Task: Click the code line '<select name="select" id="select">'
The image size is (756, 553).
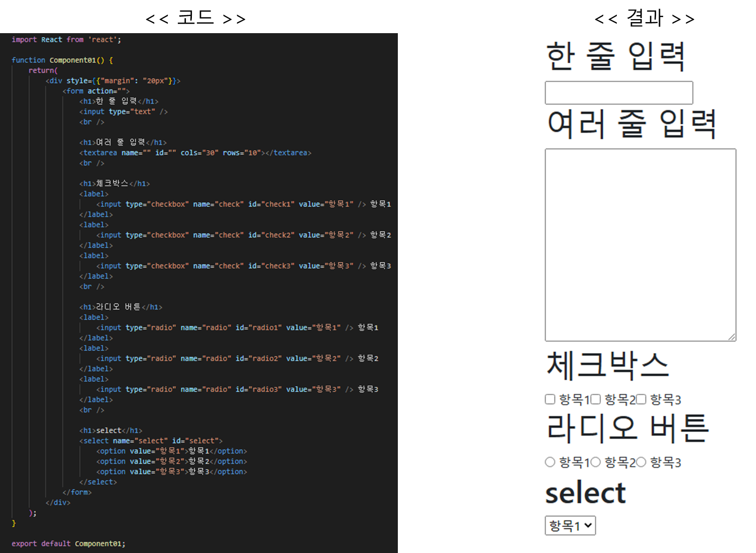Action: click(151, 440)
